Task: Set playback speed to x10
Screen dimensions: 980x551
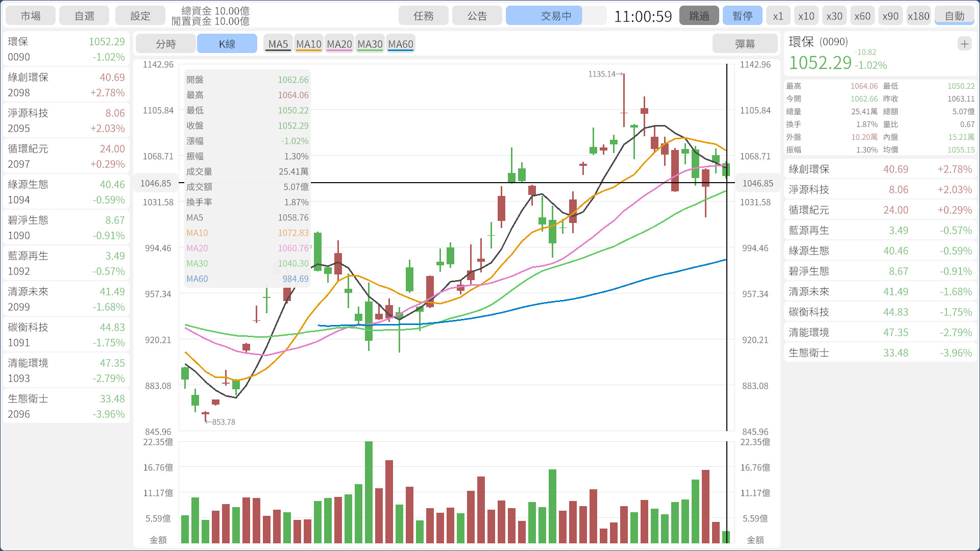Action: pos(806,16)
